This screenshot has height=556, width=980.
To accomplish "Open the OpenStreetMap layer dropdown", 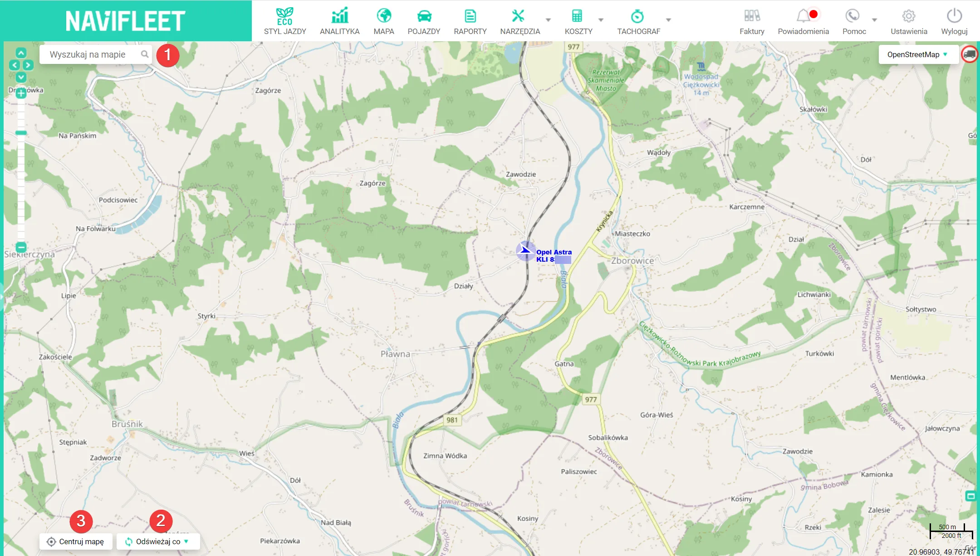I will [x=918, y=54].
